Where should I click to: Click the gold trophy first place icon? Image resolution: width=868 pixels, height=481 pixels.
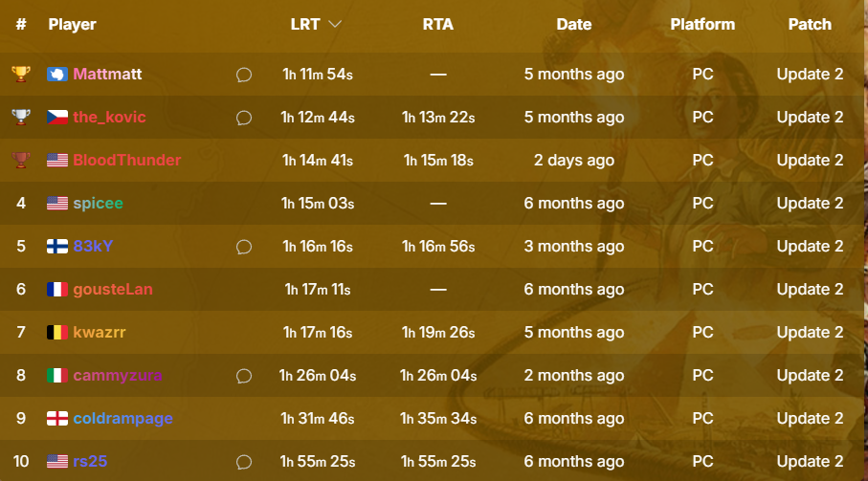21,74
